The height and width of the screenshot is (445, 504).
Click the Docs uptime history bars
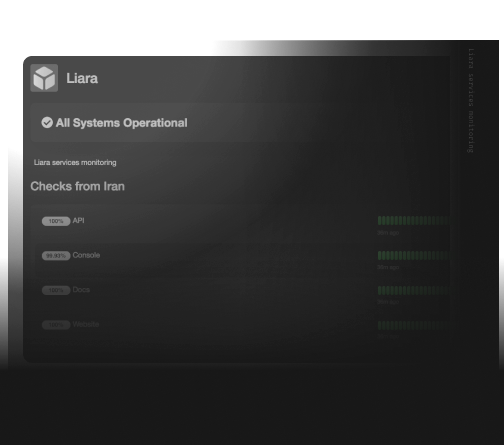pyautogui.click(x=413, y=290)
